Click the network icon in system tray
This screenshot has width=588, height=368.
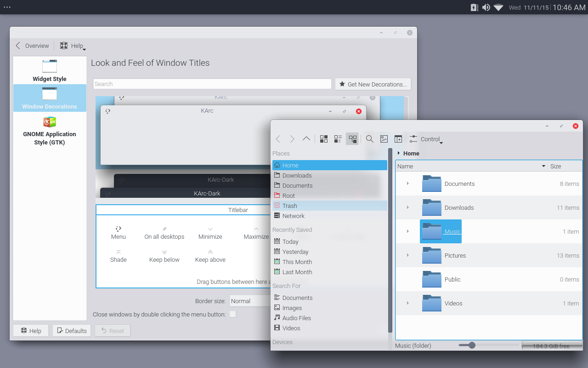pyautogui.click(x=498, y=7)
